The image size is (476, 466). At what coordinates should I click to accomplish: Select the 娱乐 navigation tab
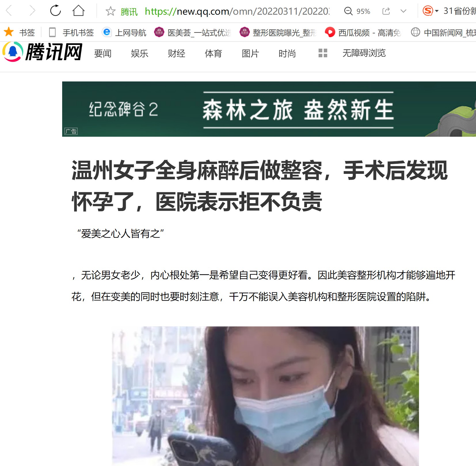[x=140, y=53]
